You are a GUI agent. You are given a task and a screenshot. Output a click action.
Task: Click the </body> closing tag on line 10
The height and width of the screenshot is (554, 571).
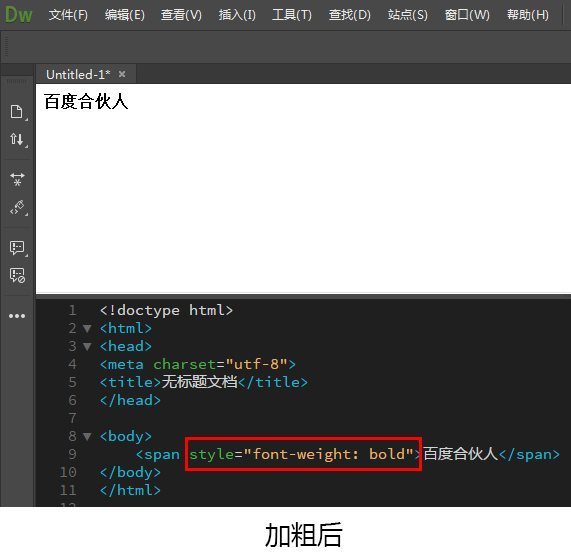click(130, 472)
